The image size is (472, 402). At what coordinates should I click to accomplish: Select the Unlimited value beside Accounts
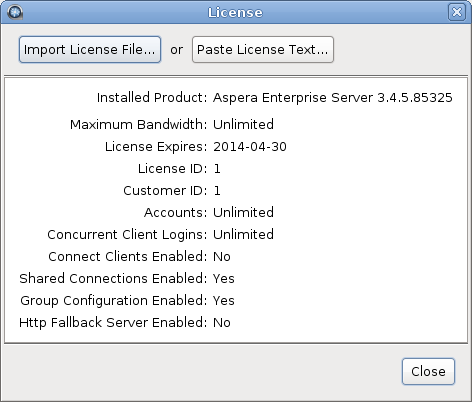(243, 213)
